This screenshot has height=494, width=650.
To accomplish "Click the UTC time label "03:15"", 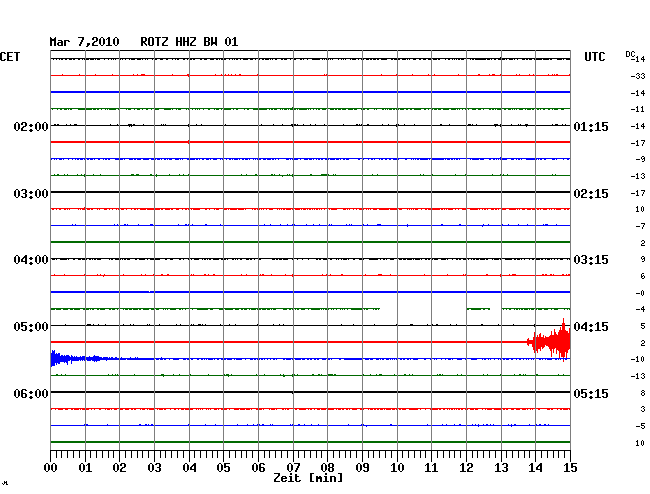I will (x=591, y=260).
